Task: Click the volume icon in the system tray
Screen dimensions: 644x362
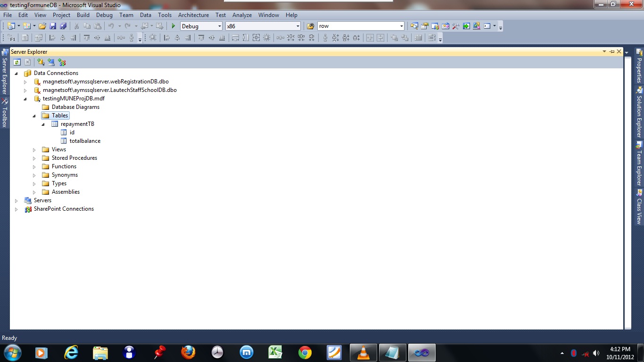Action: pos(596,353)
